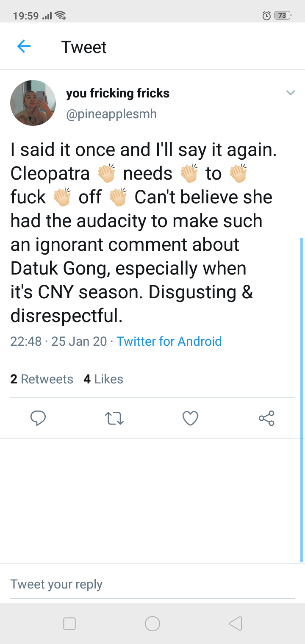This screenshot has height=644, width=305.
Task: Expand the tweet options chevron
Action: (x=290, y=93)
